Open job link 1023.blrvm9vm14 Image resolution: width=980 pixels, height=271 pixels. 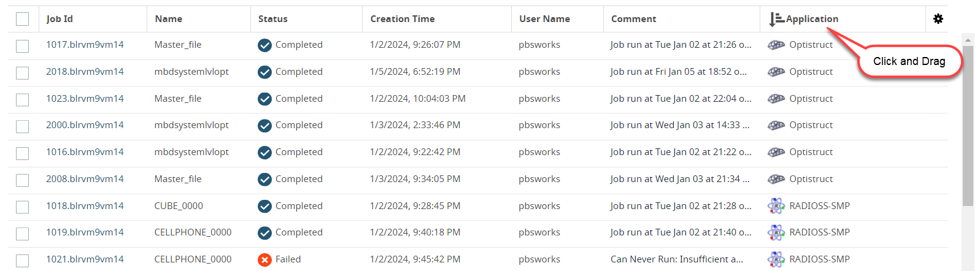click(85, 99)
